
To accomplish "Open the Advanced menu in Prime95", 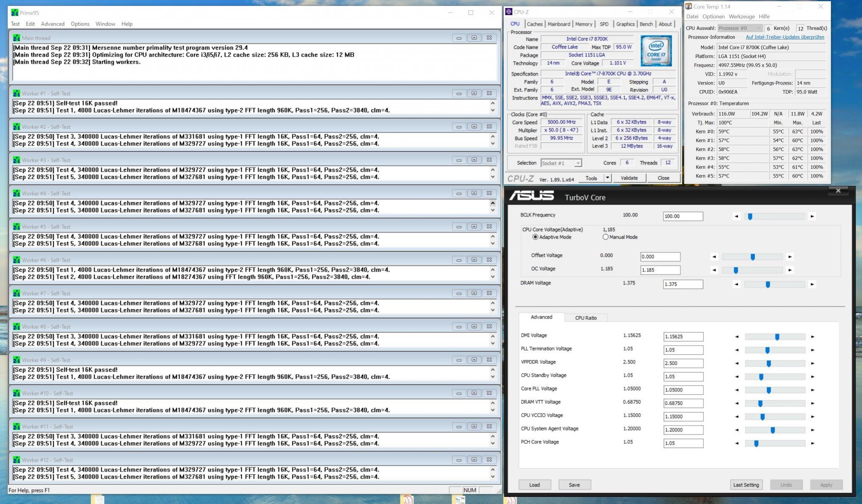I will coord(53,24).
